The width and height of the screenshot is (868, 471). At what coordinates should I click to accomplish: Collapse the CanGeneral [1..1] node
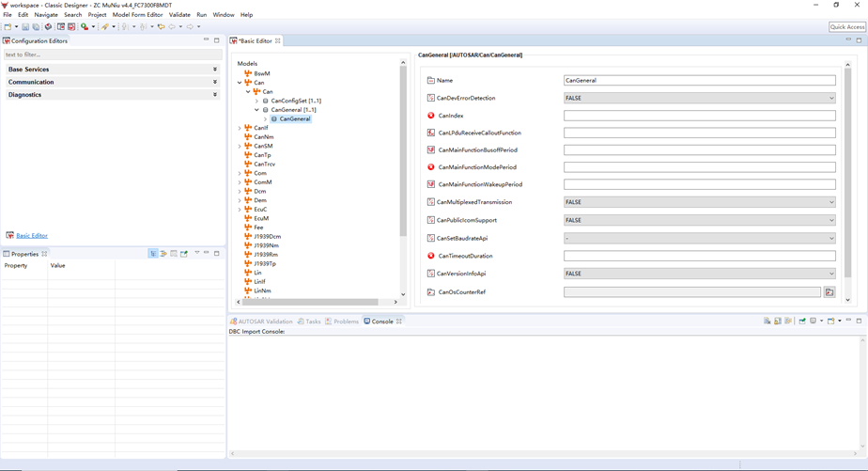(256, 110)
